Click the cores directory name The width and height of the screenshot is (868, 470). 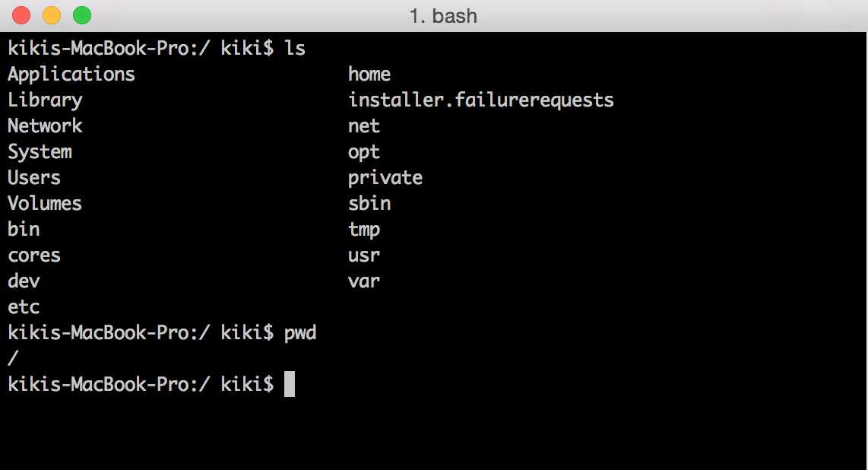(34, 256)
